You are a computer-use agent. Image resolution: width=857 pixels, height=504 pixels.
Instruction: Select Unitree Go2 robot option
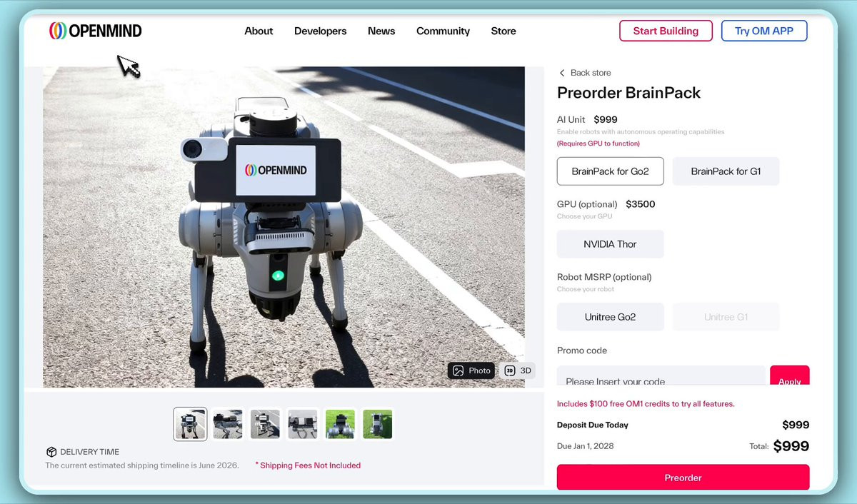click(x=610, y=317)
